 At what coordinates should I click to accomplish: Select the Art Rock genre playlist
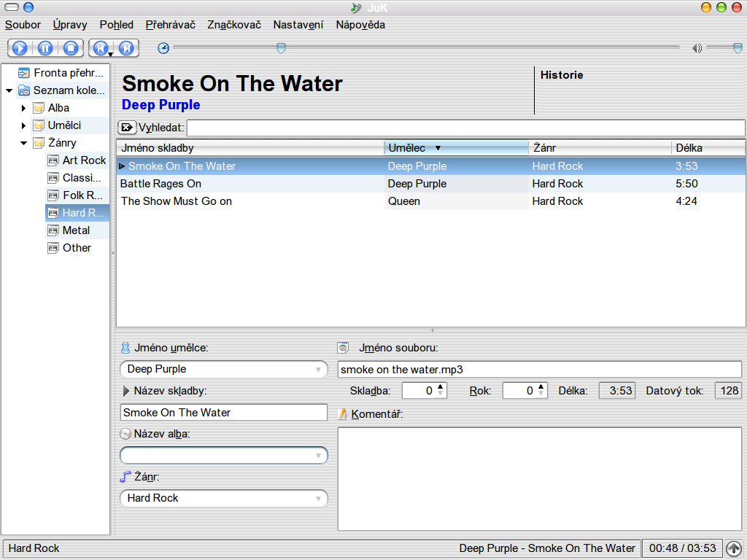(77, 160)
